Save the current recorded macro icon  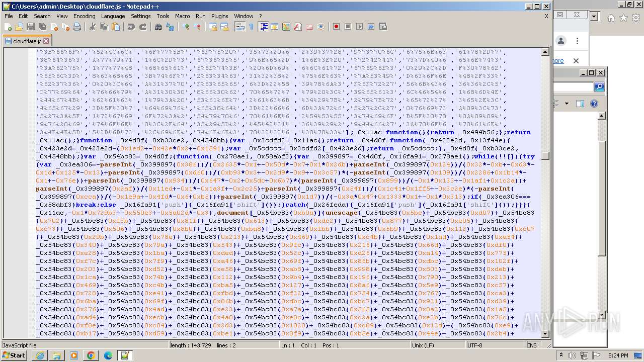[383, 27]
